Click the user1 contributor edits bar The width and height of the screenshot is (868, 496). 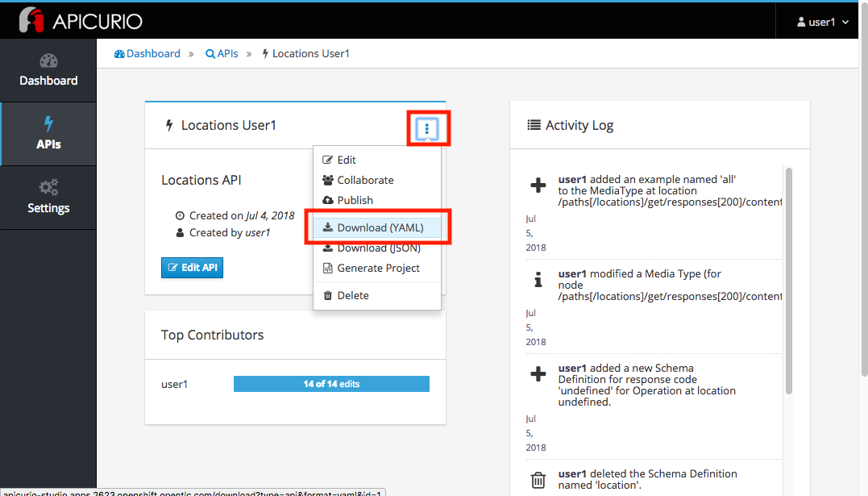tap(331, 384)
